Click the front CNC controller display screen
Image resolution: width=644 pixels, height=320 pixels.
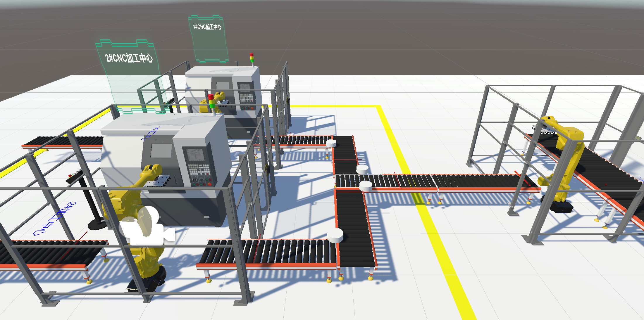click(x=195, y=155)
